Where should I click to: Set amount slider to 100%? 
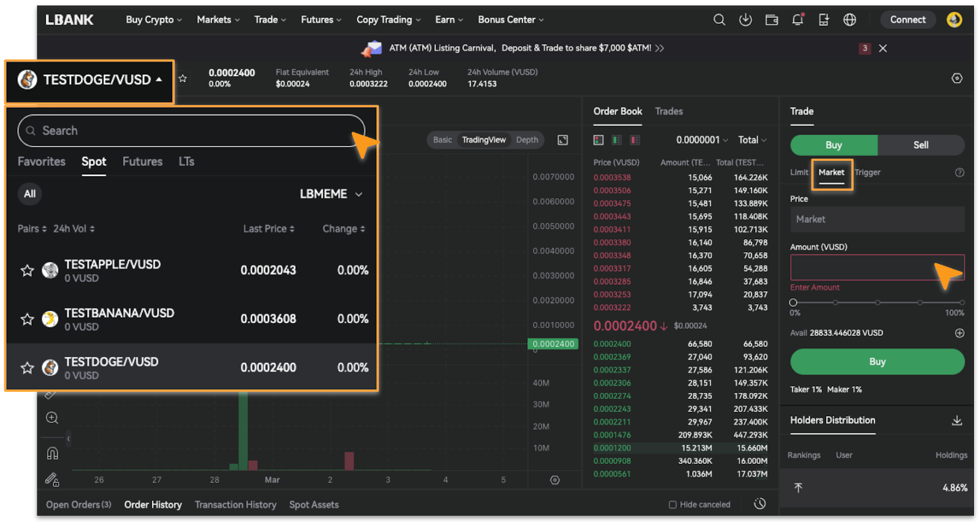(x=962, y=302)
